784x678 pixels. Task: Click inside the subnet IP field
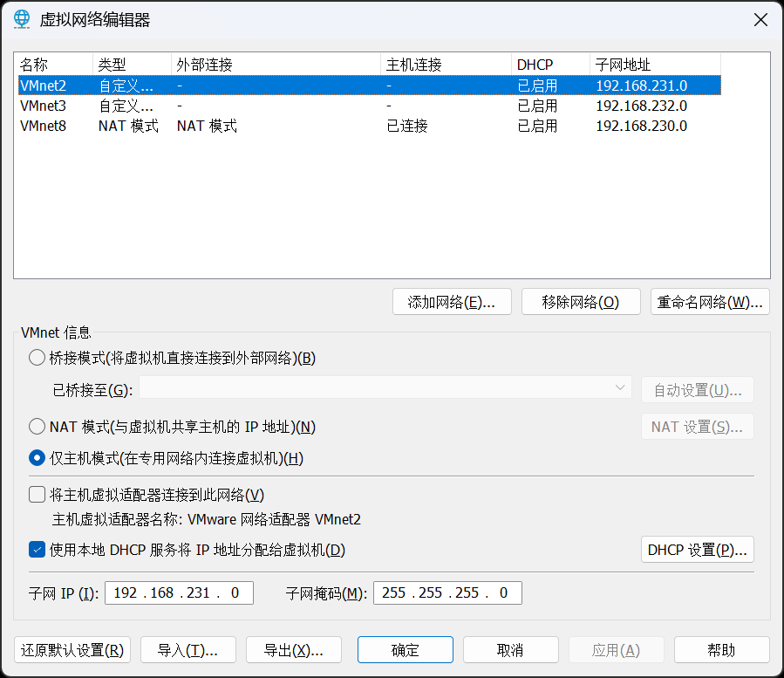(x=179, y=593)
